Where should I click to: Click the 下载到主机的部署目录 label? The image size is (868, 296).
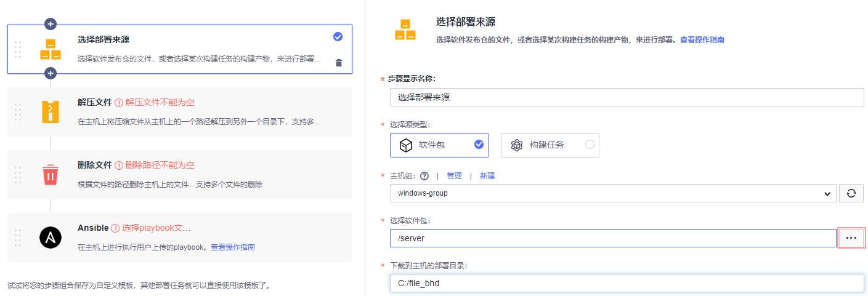coord(429,265)
